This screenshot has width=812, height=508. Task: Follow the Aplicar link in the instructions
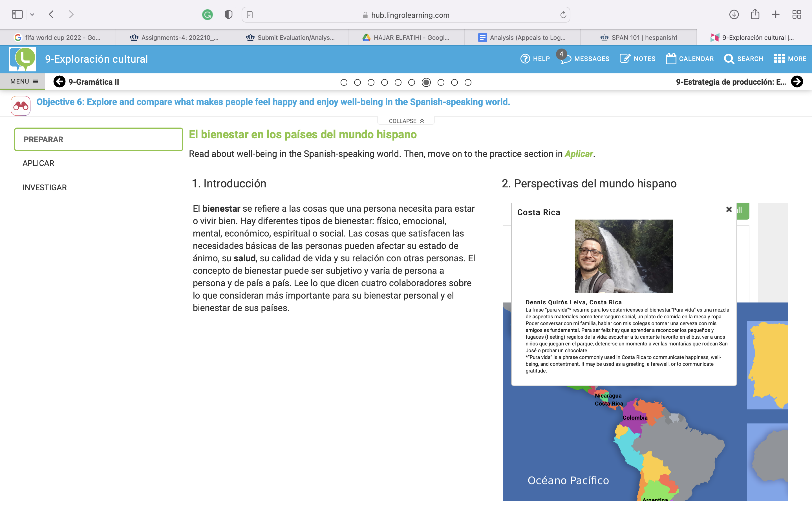[579, 154]
